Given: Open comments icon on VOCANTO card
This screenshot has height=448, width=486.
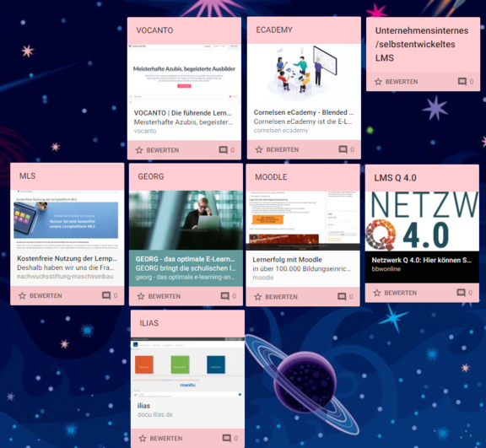Looking at the screenshot, I should pyautogui.click(x=223, y=150).
